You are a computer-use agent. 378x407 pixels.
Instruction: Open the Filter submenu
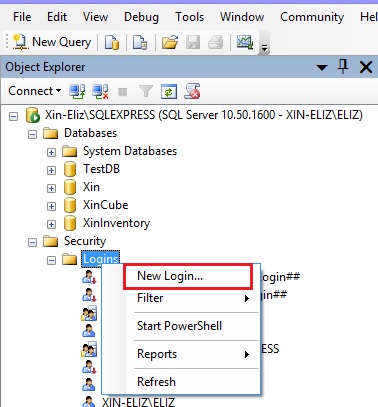[x=193, y=298]
